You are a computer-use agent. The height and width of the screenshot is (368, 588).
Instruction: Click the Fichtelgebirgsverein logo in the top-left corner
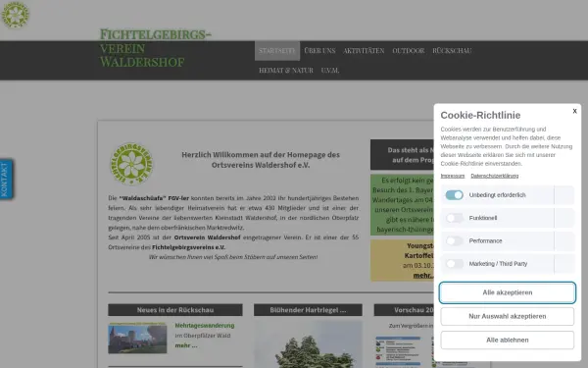tap(15, 15)
